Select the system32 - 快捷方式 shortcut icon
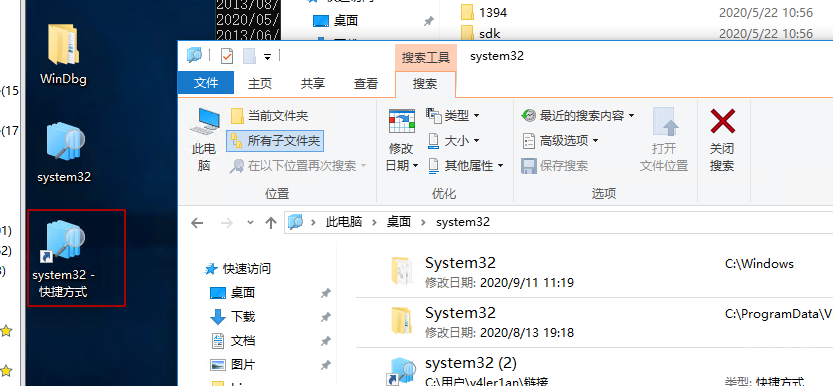 pyautogui.click(x=64, y=258)
